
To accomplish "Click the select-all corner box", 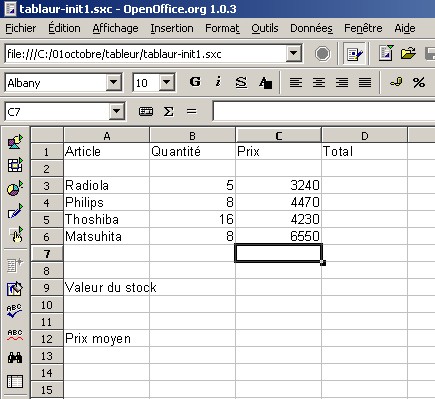I will tap(47, 135).
